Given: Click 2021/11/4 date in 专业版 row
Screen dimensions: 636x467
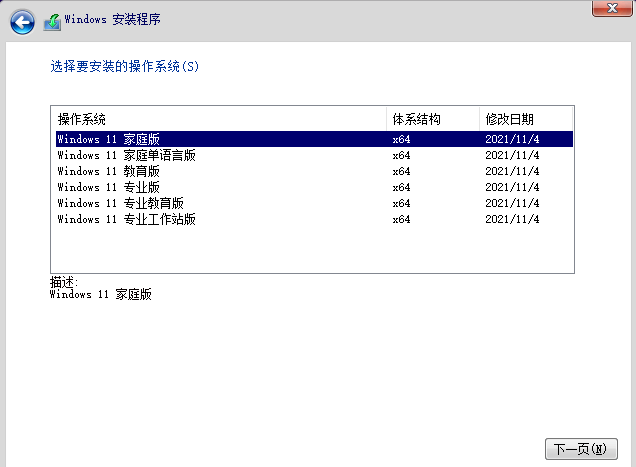Looking at the screenshot, I should click(512, 187).
